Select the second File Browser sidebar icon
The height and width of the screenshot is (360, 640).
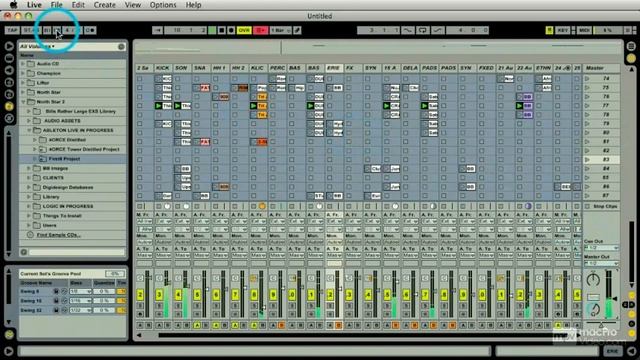click(9, 94)
